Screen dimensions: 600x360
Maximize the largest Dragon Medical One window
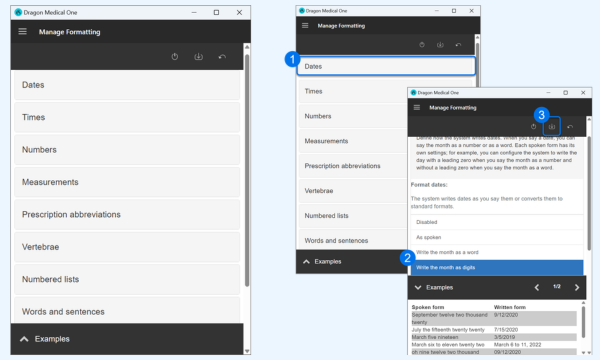tap(216, 12)
